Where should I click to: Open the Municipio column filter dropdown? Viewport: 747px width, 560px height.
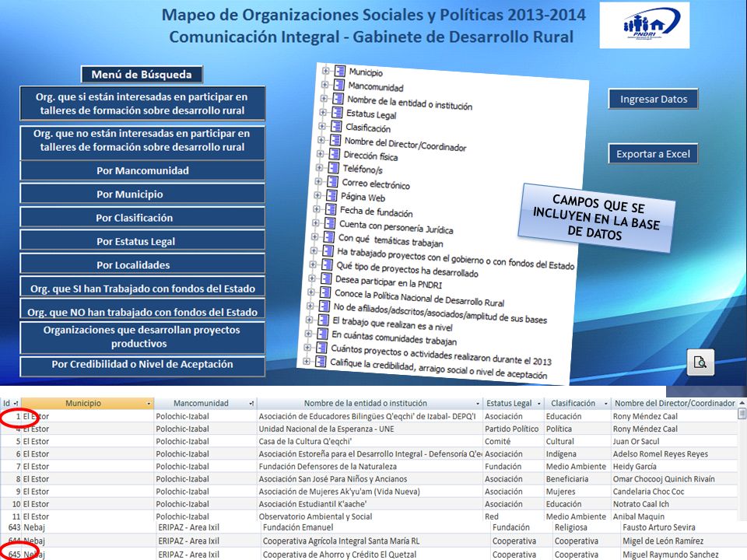[x=149, y=404]
